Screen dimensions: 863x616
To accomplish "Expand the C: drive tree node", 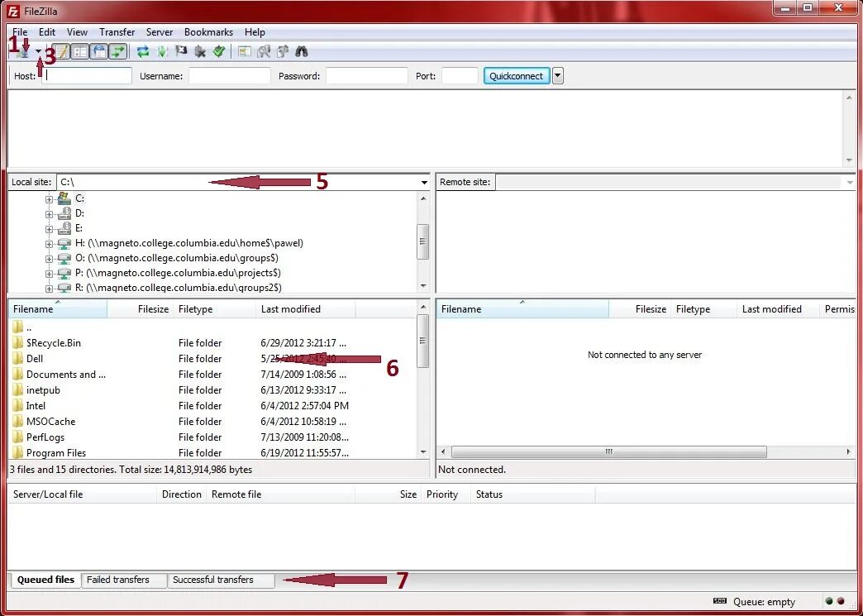I will (49, 198).
